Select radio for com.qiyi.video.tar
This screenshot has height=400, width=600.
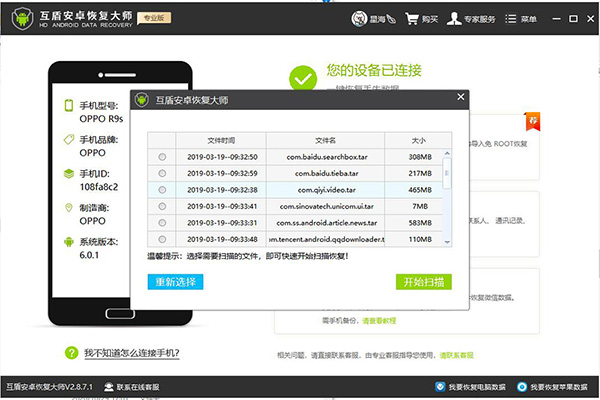162,190
